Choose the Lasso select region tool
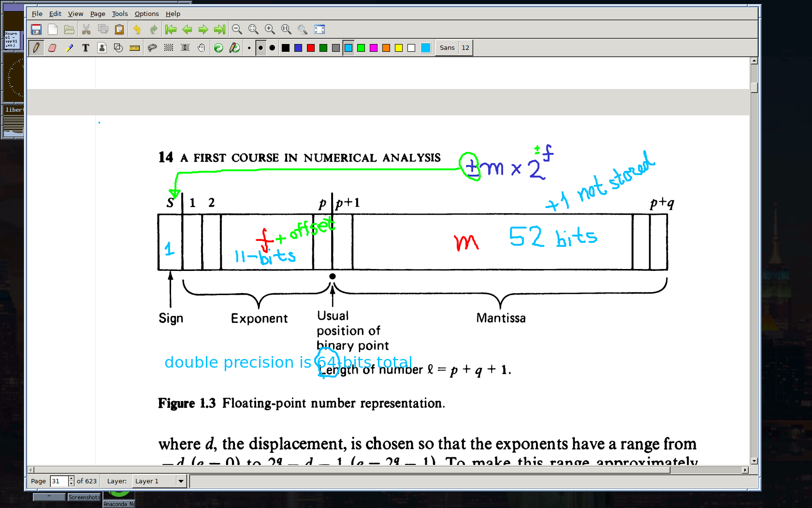 coord(152,48)
